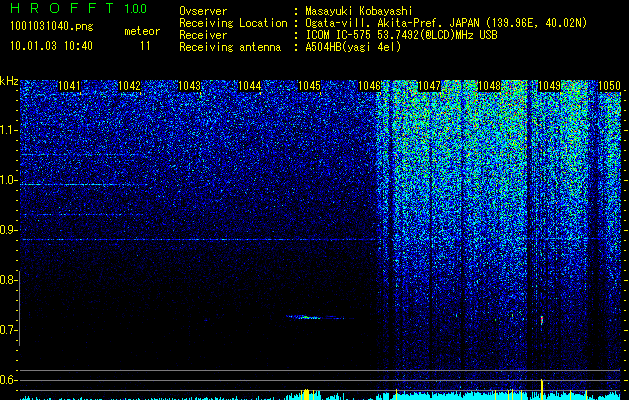Click the short red meteor echo near 1049
The image size is (629, 400).
[542, 320]
